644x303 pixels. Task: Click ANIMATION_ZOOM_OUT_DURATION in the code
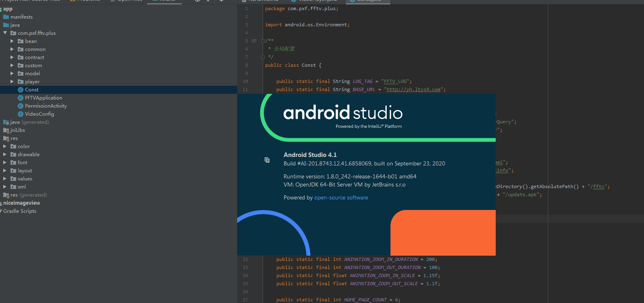coord(382,267)
